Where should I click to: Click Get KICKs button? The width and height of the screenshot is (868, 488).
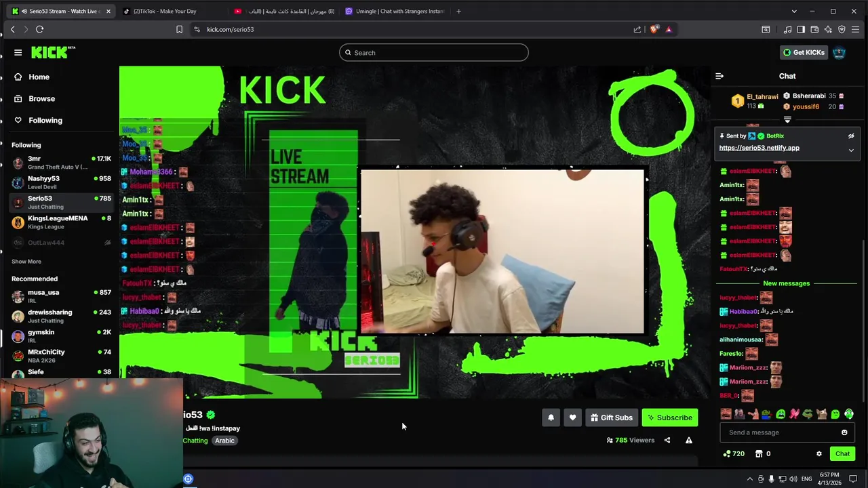[x=804, y=53]
